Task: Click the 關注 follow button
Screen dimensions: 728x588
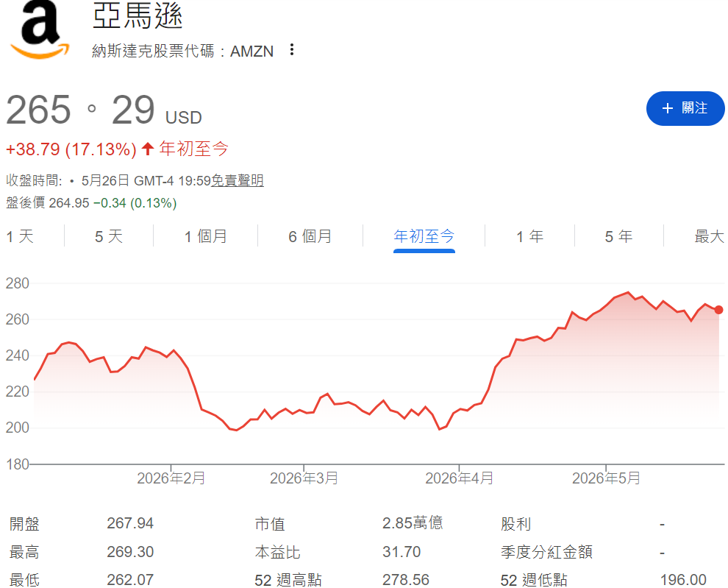Action: 685,108
